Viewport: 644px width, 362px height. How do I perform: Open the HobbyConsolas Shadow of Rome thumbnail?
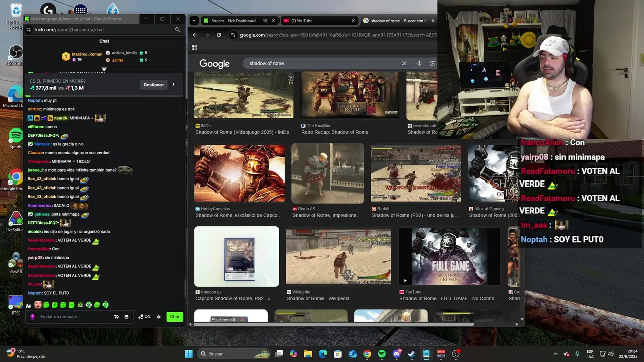point(239,173)
